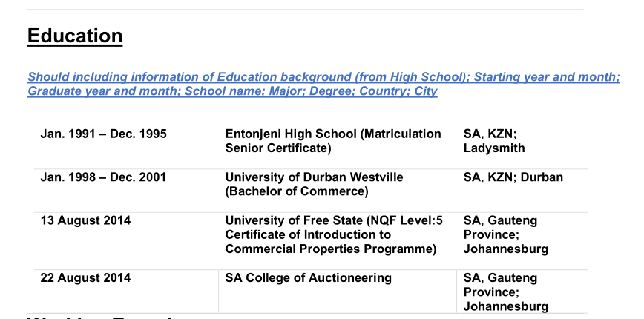This screenshot has height=319, width=644.
Task: Click the Education section heading
Action: coord(74,36)
